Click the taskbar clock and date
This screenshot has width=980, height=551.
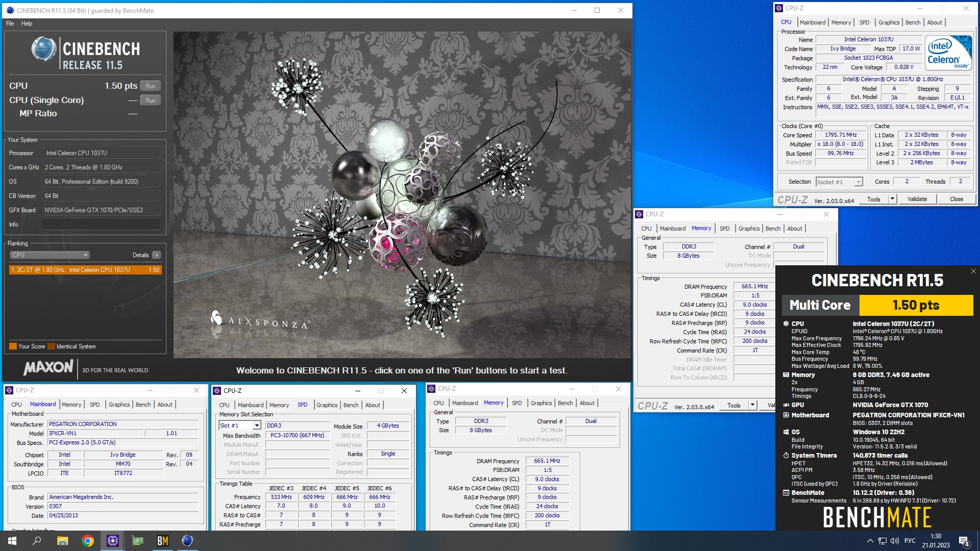[936, 541]
